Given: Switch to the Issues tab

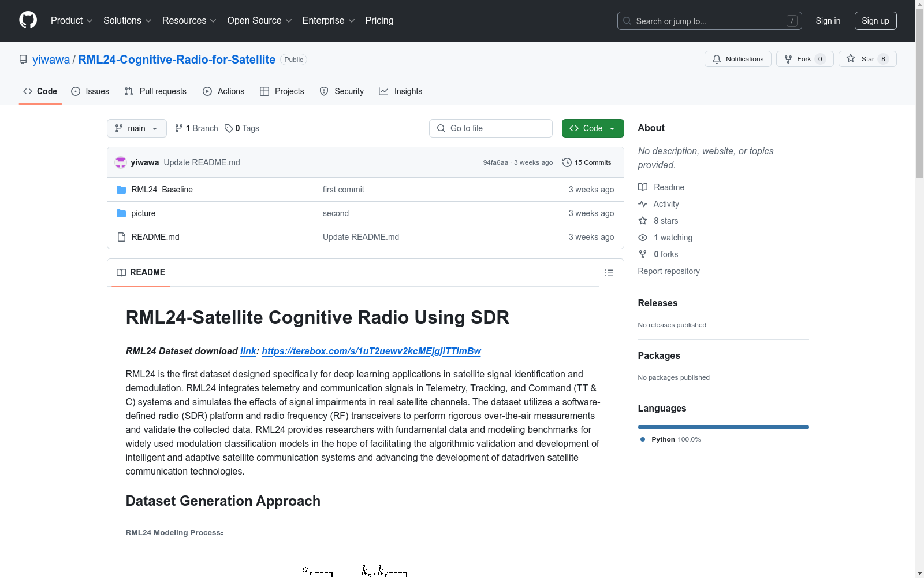Looking at the screenshot, I should tap(90, 91).
